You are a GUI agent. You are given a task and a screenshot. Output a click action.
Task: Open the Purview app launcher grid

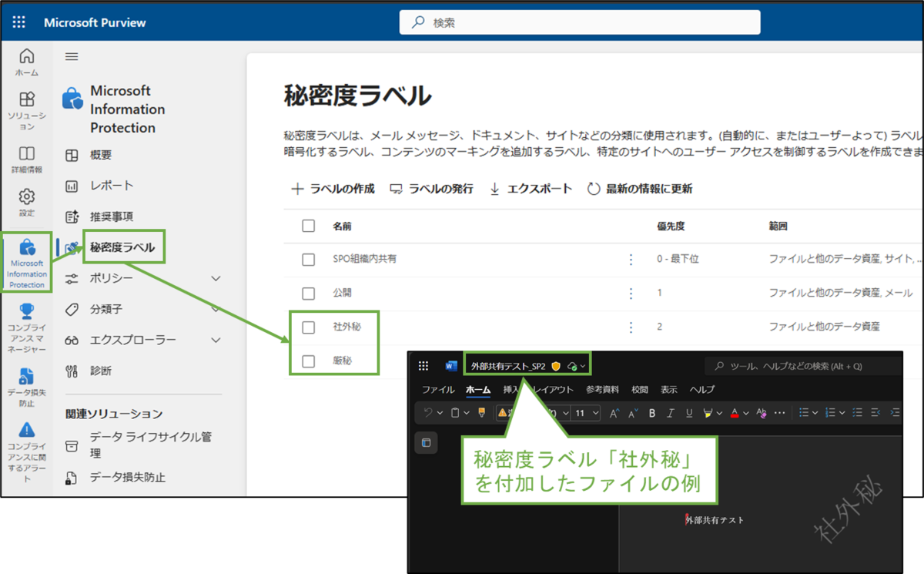tap(19, 22)
